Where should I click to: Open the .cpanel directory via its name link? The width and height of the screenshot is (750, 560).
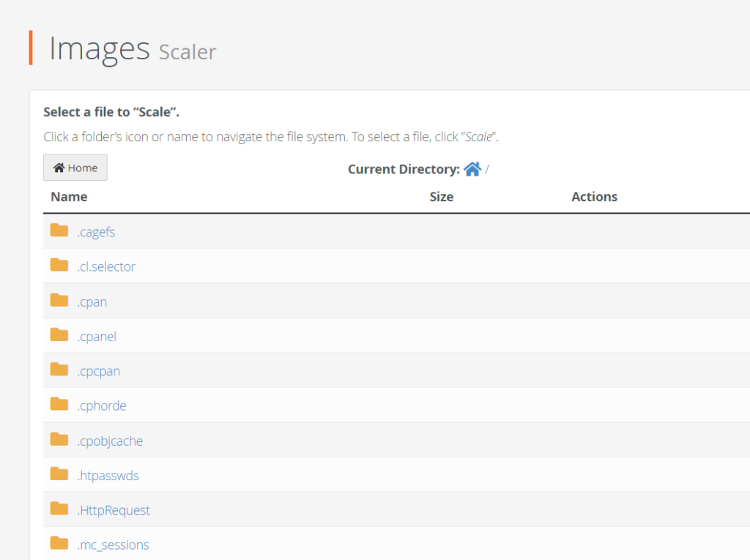pyautogui.click(x=97, y=336)
